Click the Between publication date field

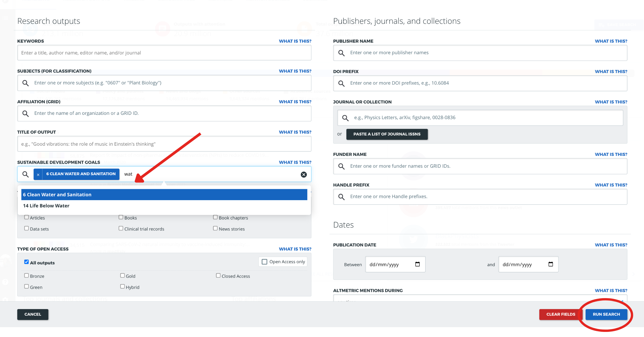click(x=395, y=264)
